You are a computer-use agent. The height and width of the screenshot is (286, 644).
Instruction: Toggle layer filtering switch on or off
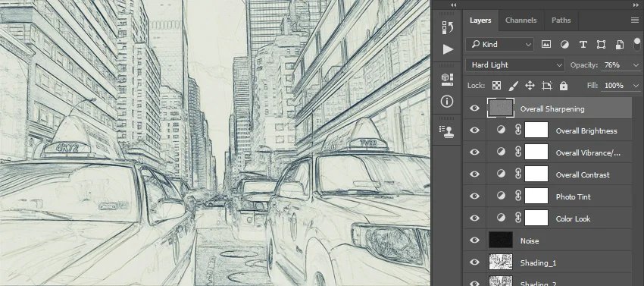click(637, 43)
